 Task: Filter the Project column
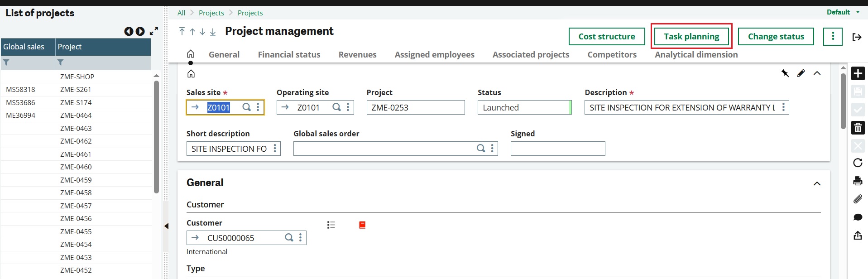point(60,63)
